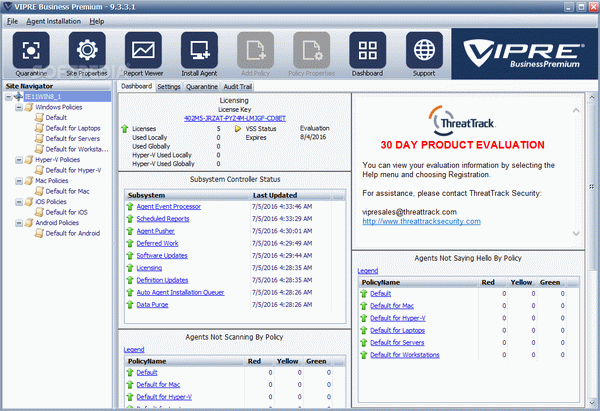Open the Support globe icon

(x=424, y=50)
